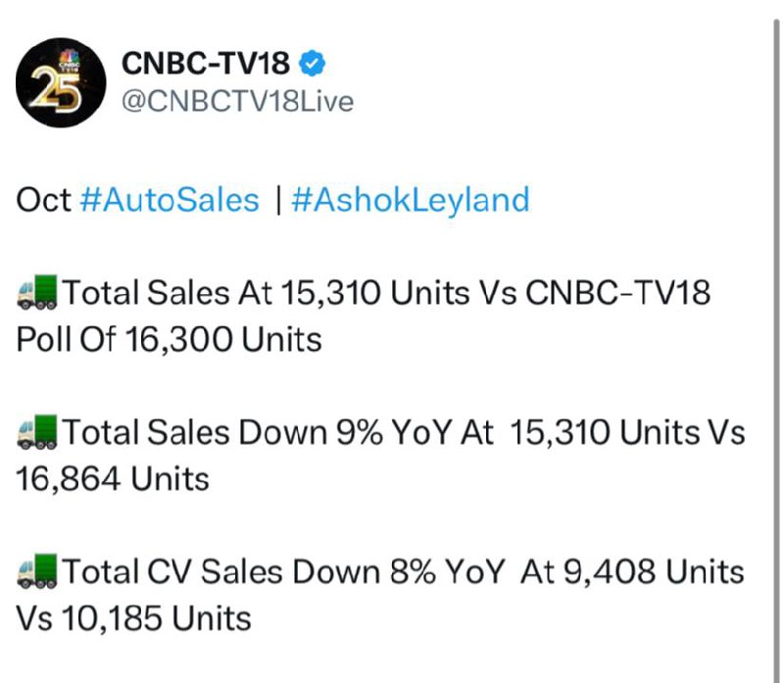Screen dimensions: 784x683
Task: Open the #AutoSales hashtag
Action: (x=170, y=200)
